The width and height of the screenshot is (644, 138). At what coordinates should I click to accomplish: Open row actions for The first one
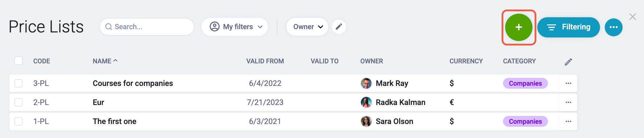568,121
